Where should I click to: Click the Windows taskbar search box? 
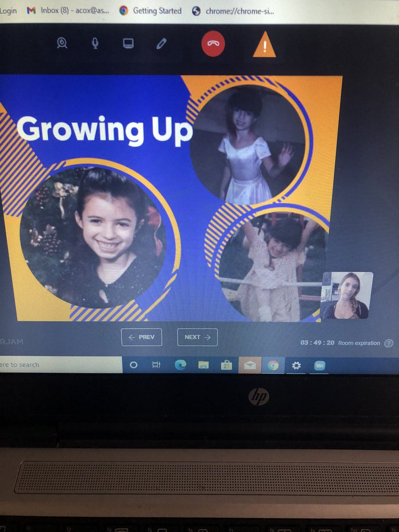pyautogui.click(x=61, y=364)
